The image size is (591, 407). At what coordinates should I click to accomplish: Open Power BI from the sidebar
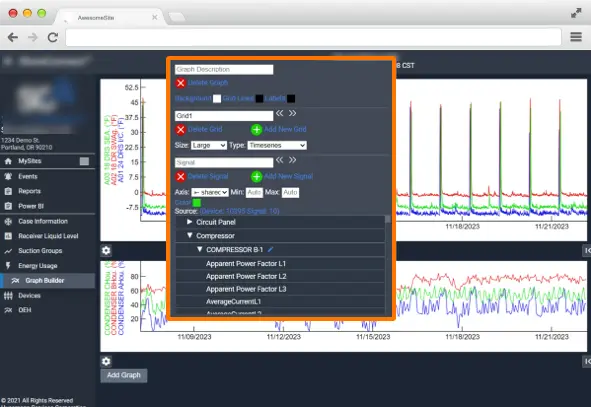tap(31, 206)
